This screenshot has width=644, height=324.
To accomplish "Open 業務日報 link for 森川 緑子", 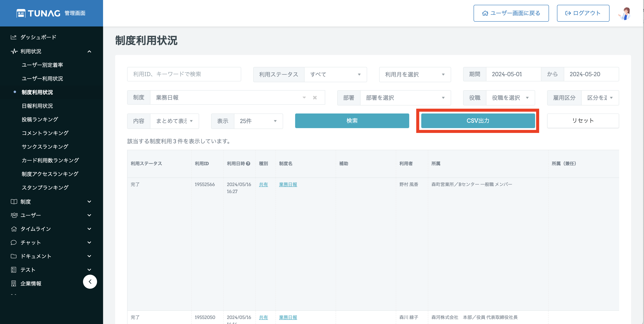I will [x=288, y=317].
